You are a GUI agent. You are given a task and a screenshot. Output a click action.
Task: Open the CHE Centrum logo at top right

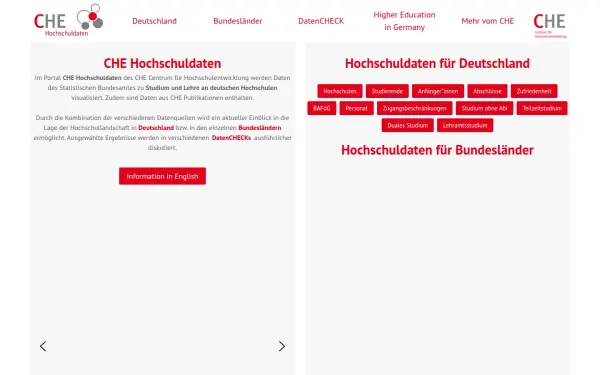(x=550, y=25)
